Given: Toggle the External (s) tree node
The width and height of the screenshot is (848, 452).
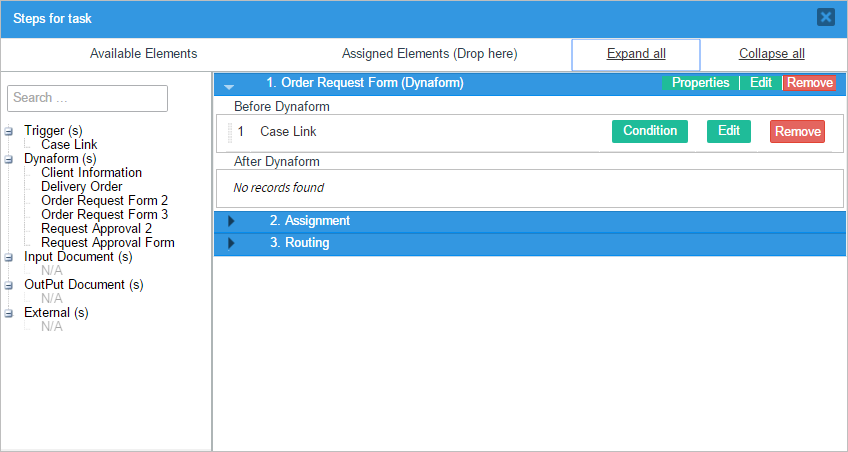Looking at the screenshot, I should (9, 313).
